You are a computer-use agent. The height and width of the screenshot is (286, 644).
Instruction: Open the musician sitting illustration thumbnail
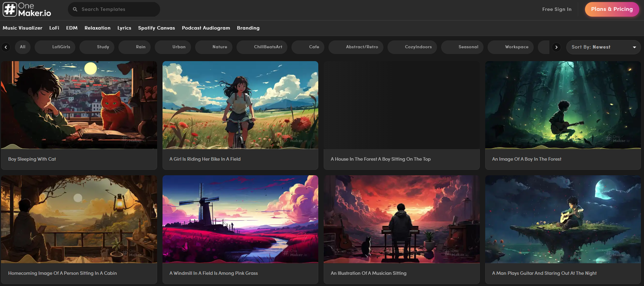click(402, 219)
